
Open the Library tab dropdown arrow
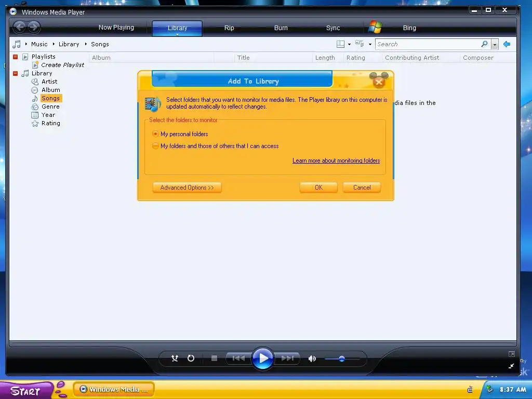tap(177, 34)
